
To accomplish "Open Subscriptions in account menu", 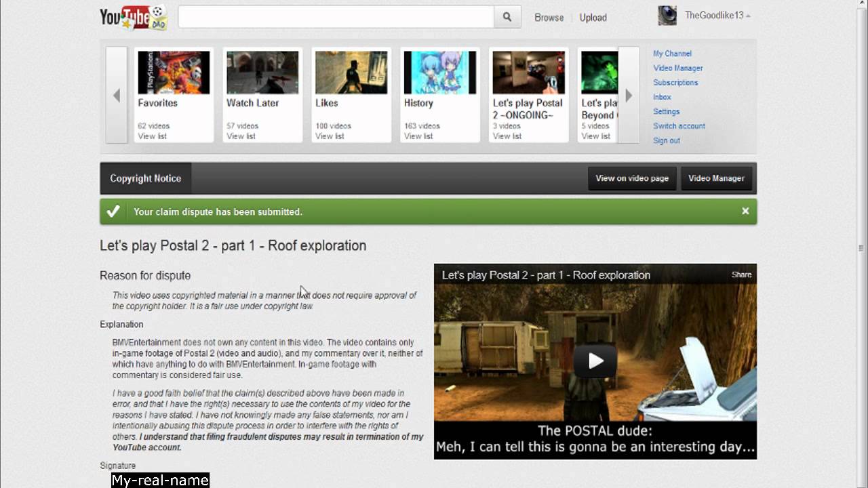I will (x=675, y=83).
